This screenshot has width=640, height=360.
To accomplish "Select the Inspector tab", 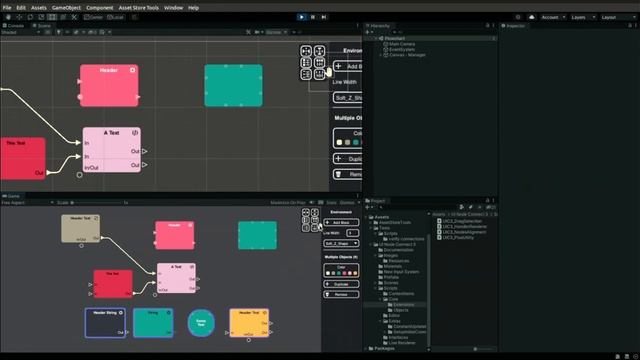I will coord(513,25).
